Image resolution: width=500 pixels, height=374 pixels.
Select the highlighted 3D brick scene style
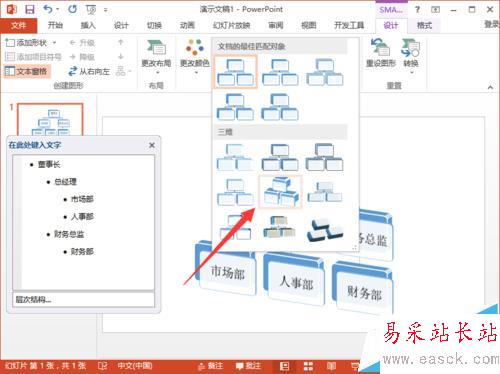pos(280,192)
